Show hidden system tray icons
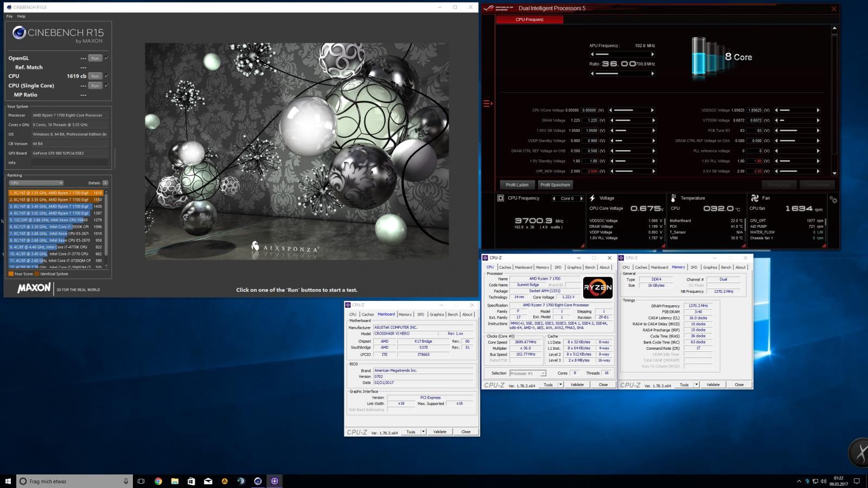 [799, 481]
